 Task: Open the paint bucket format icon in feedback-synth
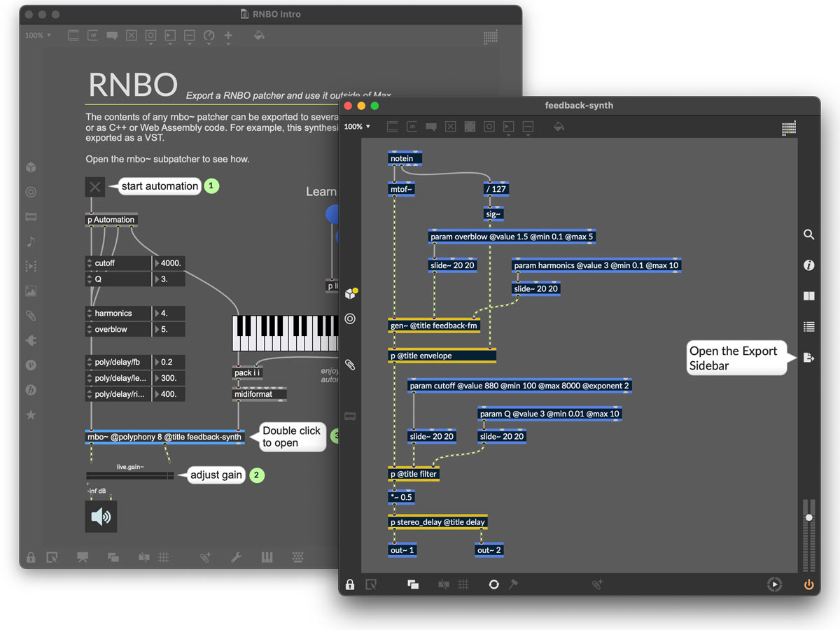point(559,127)
